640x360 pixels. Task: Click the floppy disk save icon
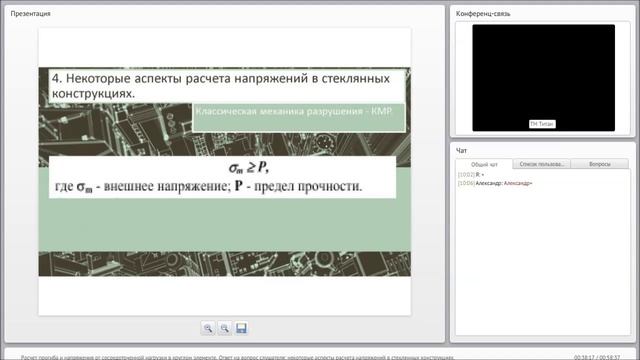(241, 328)
